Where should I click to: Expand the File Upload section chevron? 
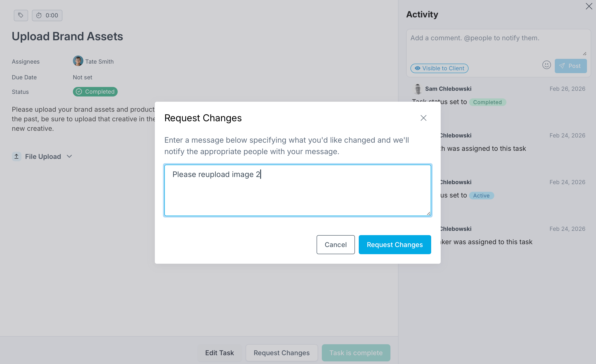pos(69,157)
